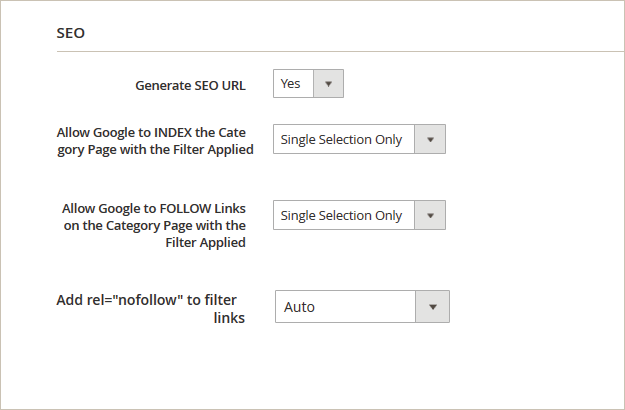
Task: Open the Add rel="nofollow" dropdown
Action: tap(362, 307)
